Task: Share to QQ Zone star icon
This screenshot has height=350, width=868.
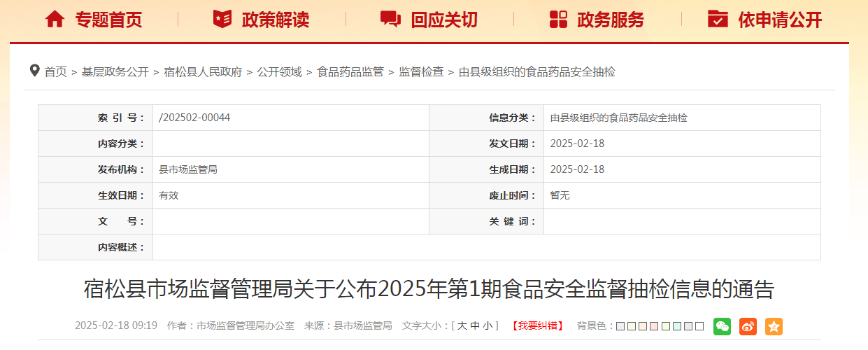Action: point(774,326)
